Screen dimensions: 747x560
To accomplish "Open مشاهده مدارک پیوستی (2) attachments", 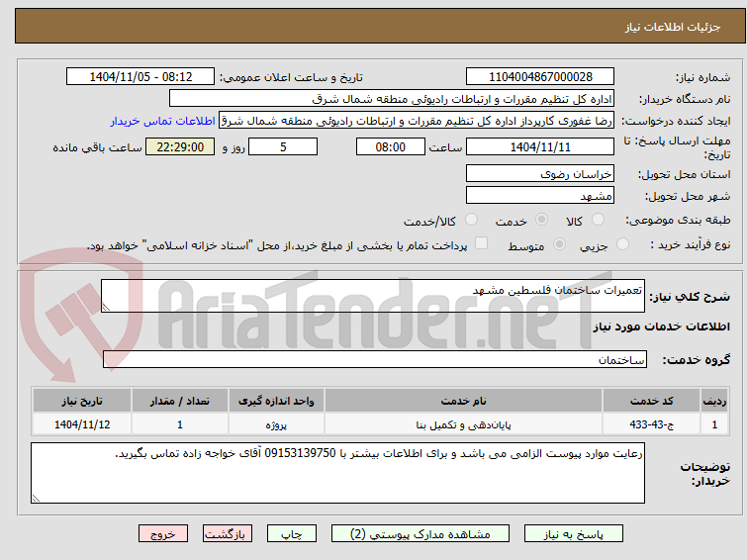I will click(420, 534).
